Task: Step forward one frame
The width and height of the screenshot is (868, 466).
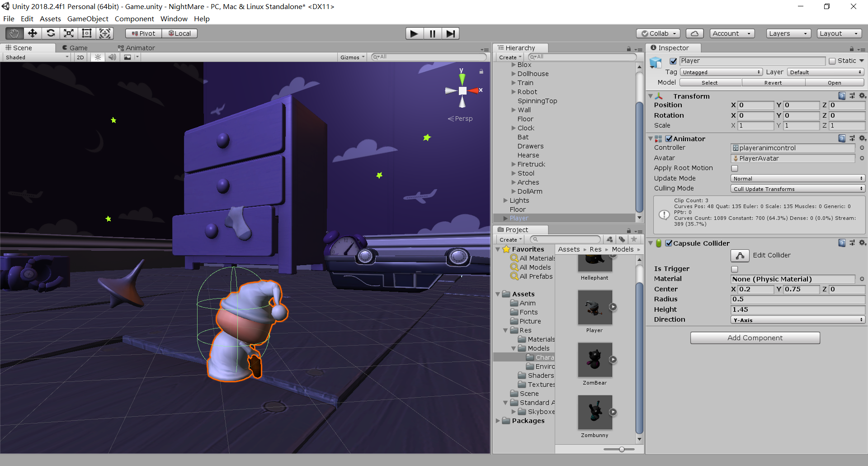Action: coord(451,33)
